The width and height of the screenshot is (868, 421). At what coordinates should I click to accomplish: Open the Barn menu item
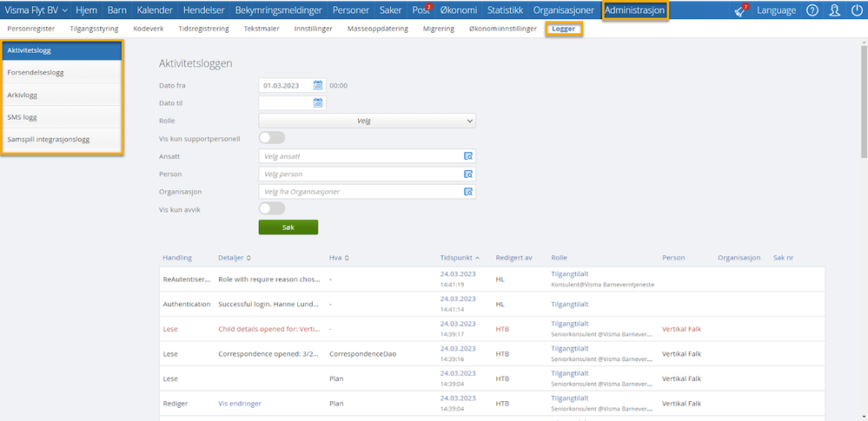click(116, 10)
